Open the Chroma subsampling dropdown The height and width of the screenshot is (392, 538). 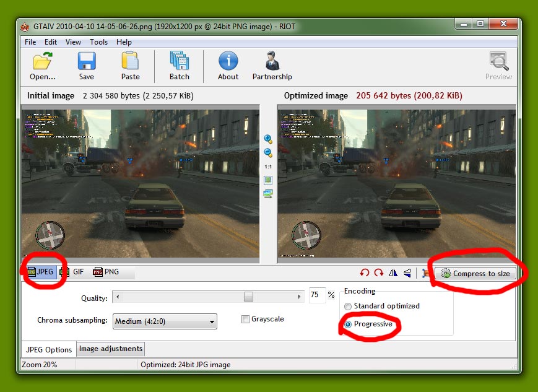click(x=165, y=321)
